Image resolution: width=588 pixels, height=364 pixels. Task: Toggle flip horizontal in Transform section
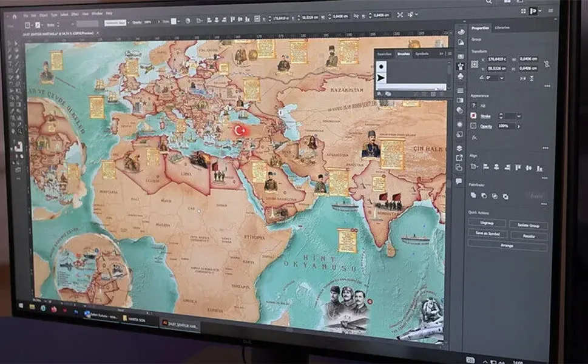(522, 78)
